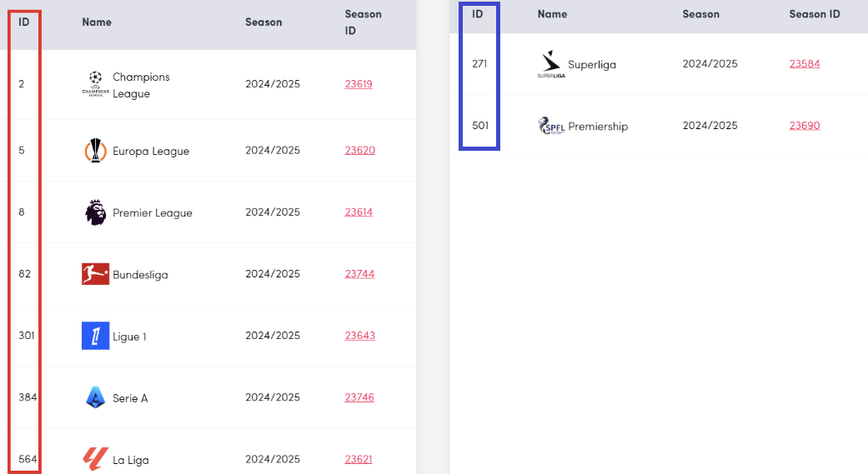Click the Serie A logo icon
Viewport: 868px width, 474px height.
coord(95,397)
